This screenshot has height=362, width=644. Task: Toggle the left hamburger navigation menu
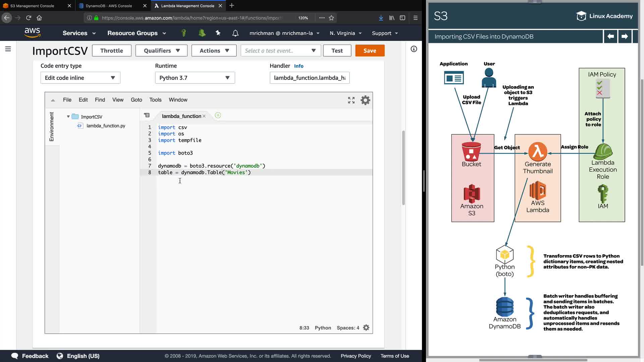[8, 49]
